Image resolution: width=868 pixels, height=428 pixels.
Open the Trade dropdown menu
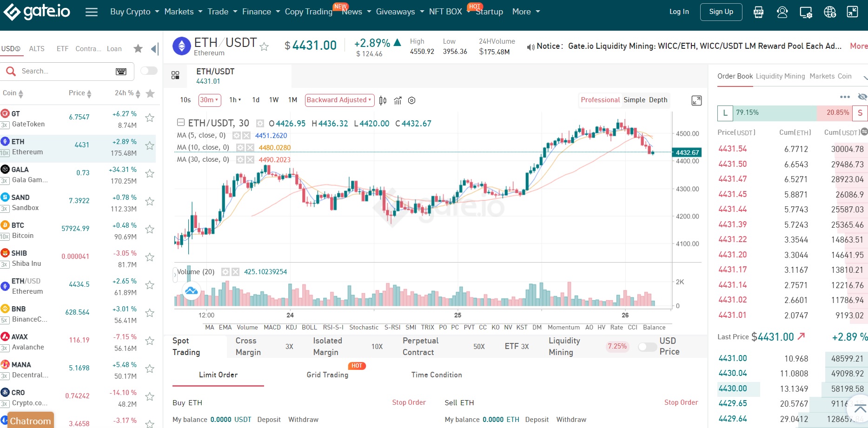point(222,12)
